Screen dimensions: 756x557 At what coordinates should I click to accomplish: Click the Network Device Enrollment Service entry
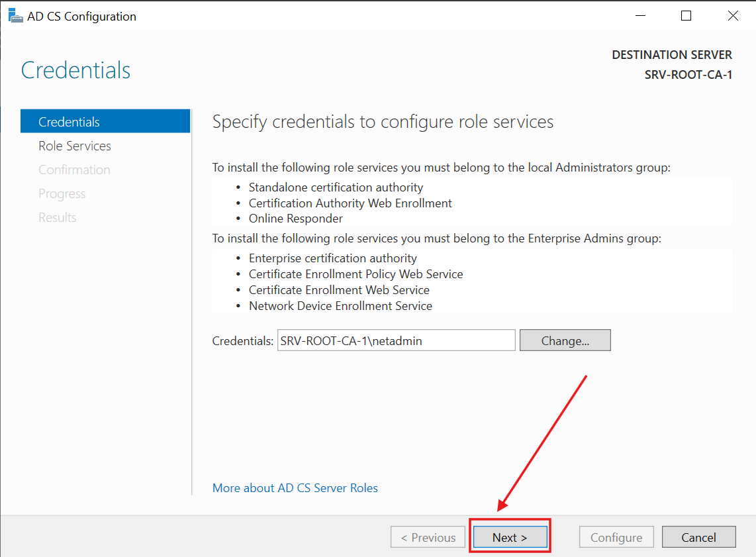pos(340,305)
